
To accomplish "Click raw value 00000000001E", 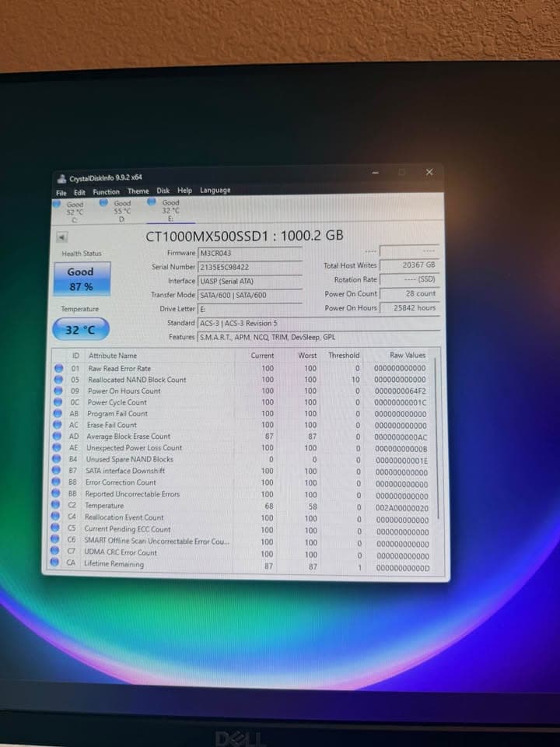I will click(x=401, y=461).
